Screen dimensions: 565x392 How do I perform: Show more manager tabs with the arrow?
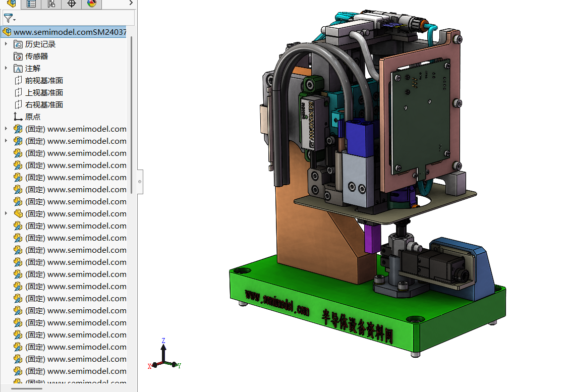click(131, 3)
